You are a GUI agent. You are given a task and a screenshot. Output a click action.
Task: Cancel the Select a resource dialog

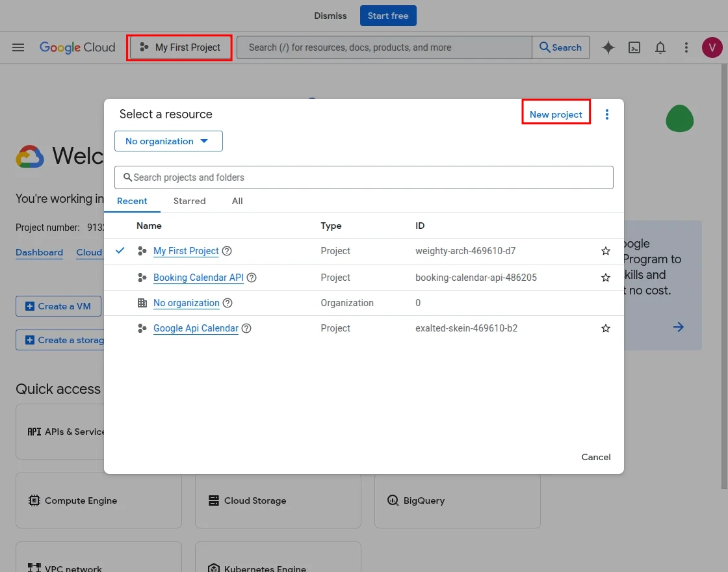(595, 457)
